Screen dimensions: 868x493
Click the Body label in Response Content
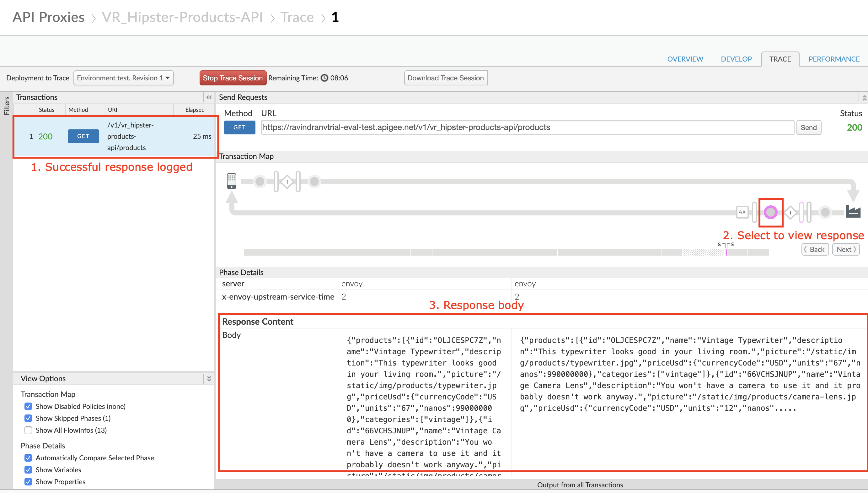[231, 335]
